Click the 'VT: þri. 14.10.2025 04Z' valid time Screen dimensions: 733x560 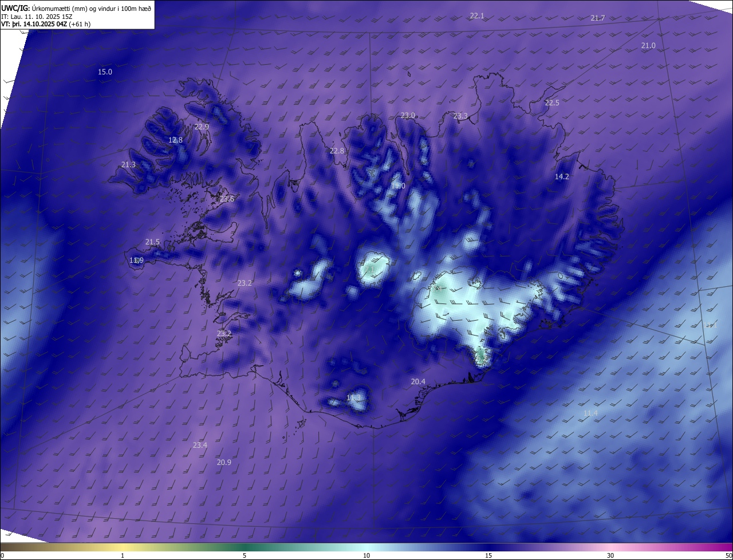click(x=46, y=24)
